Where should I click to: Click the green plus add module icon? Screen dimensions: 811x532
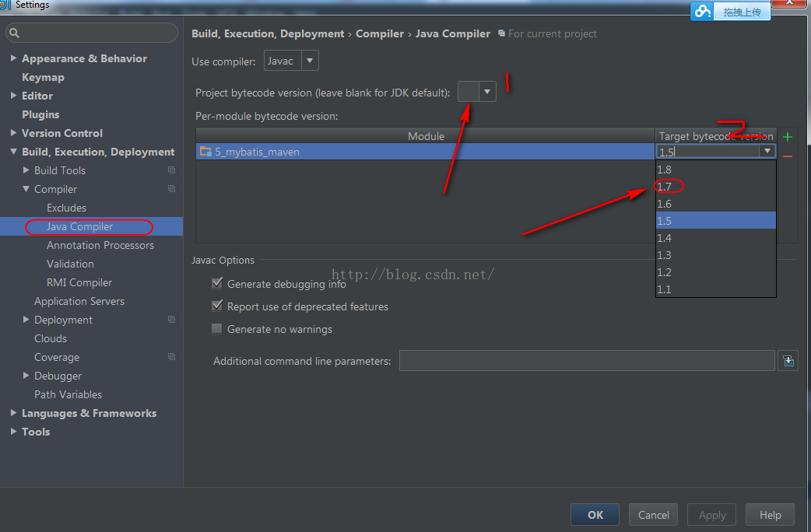click(788, 138)
